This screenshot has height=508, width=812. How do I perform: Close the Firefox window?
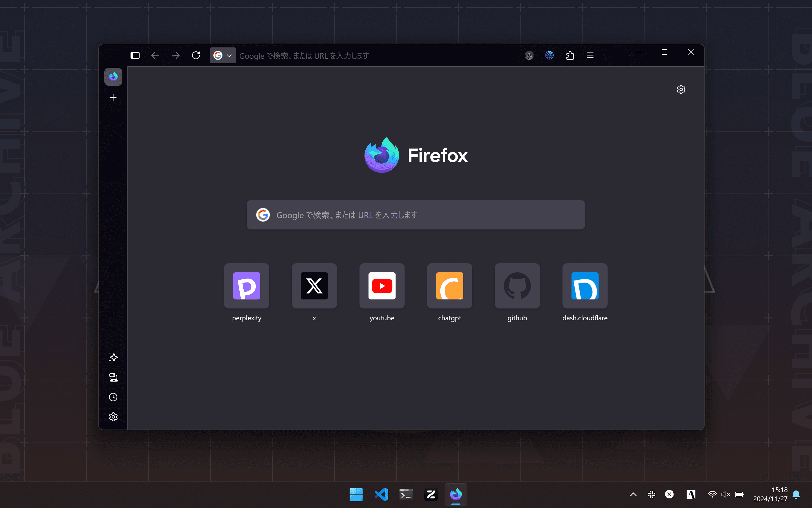pos(690,52)
